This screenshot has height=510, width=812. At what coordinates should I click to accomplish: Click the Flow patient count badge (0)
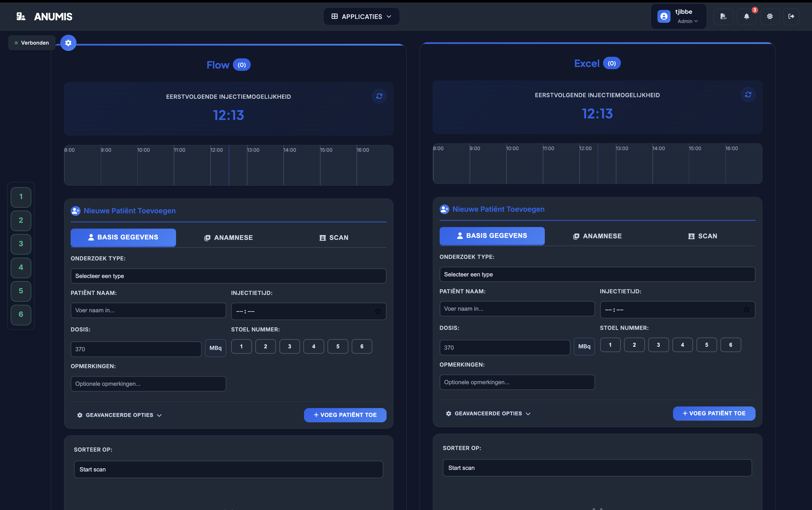[242, 65]
